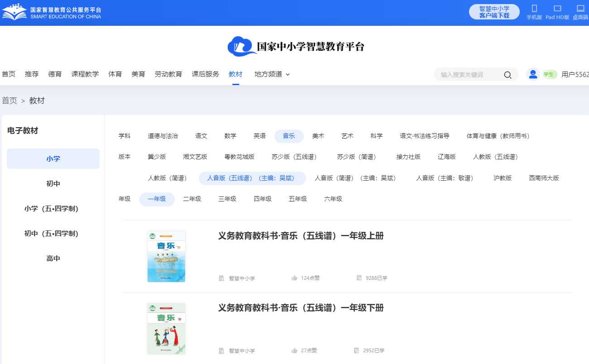Click the search magnifier icon
This screenshot has height=364, width=589.
coord(508,75)
